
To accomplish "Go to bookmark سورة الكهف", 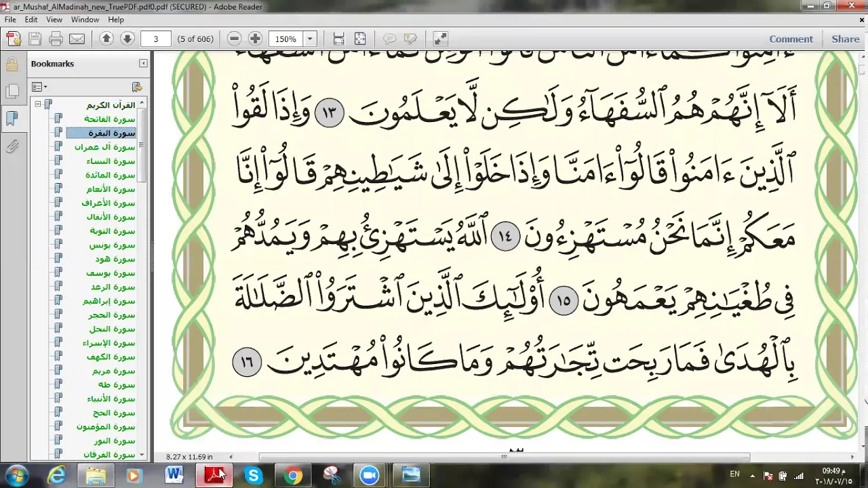I will point(111,357).
